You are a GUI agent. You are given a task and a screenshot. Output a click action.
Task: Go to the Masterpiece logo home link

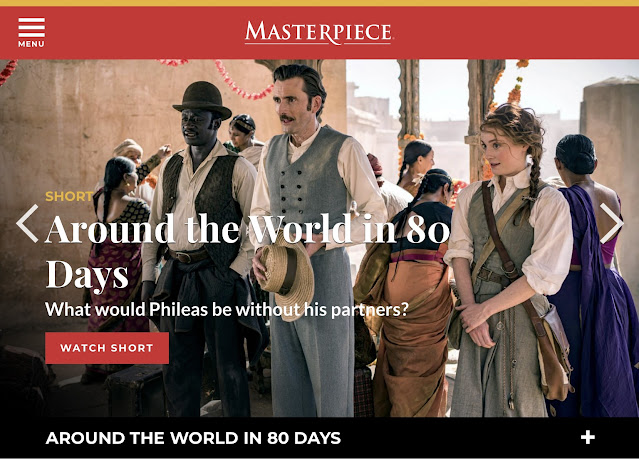point(318,33)
